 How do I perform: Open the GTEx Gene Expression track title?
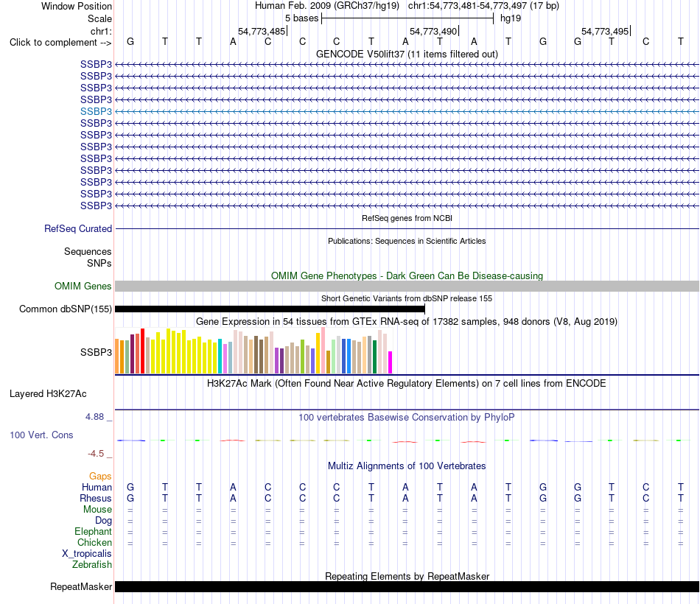[407, 321]
